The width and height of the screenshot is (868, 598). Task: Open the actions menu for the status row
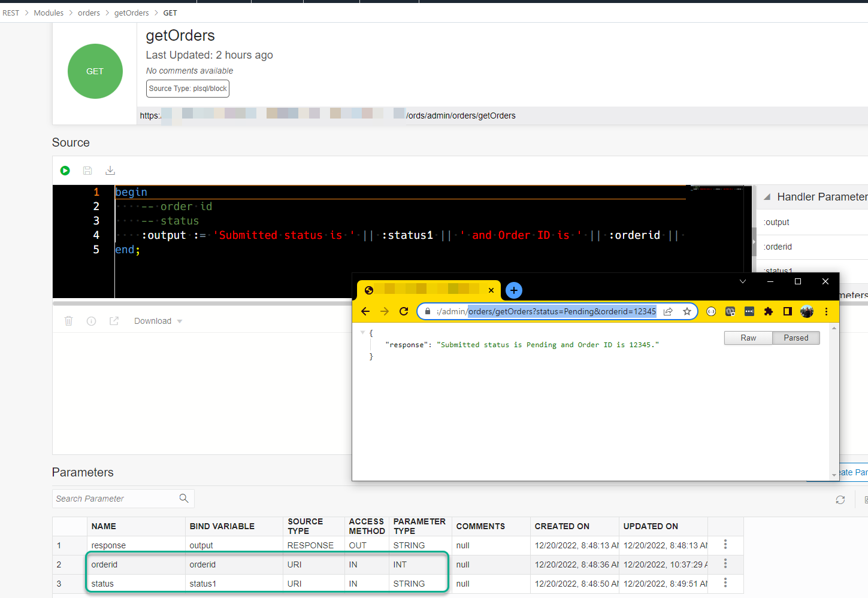tap(725, 582)
